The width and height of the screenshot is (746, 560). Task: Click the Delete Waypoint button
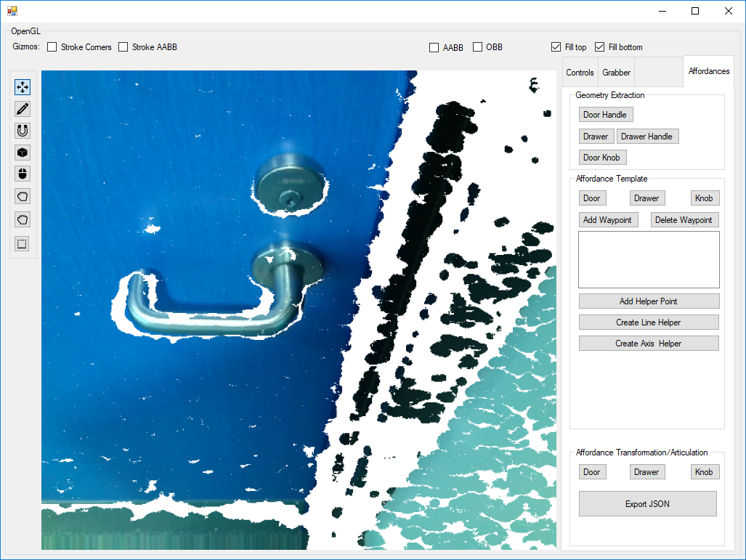tap(684, 220)
